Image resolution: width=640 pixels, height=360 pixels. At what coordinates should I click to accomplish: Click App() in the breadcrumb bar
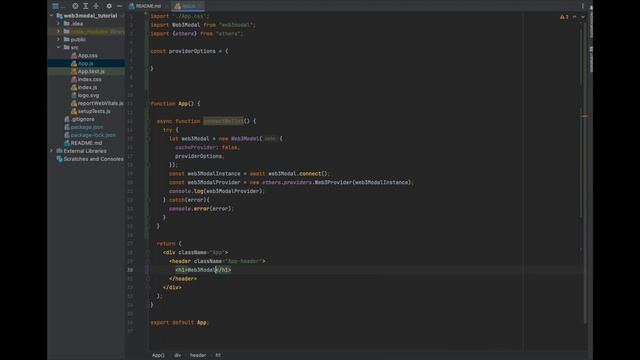click(158, 355)
